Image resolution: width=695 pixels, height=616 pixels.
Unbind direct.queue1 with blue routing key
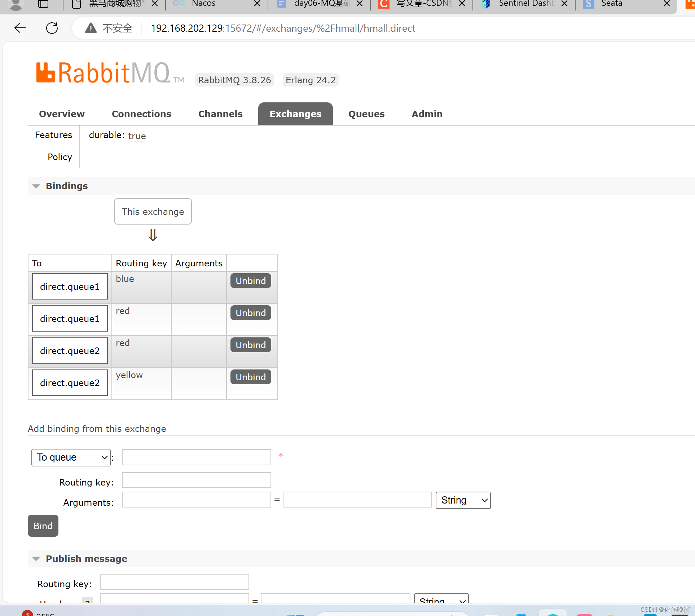tap(251, 281)
